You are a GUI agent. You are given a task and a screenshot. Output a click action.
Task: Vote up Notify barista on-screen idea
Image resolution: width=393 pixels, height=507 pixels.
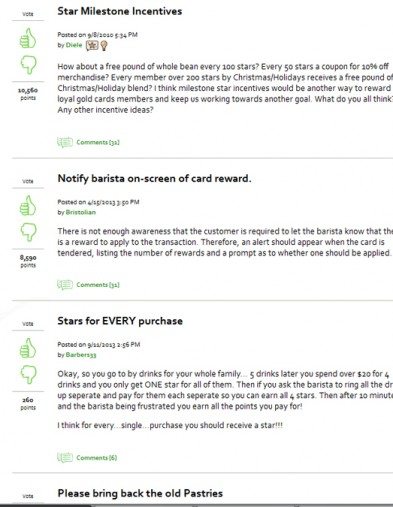pos(28,205)
